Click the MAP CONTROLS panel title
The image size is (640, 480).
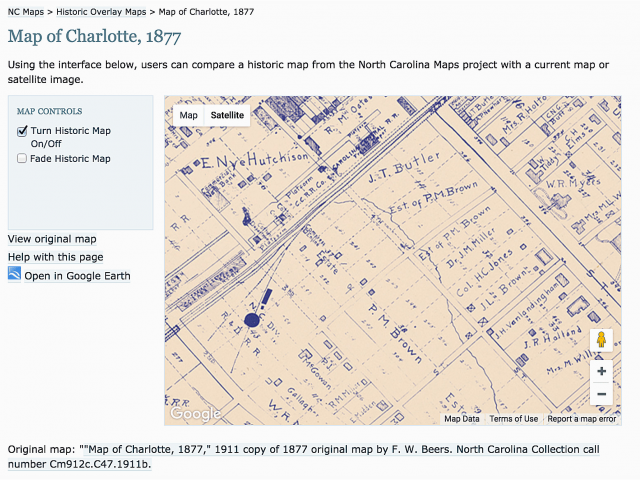tap(49, 111)
